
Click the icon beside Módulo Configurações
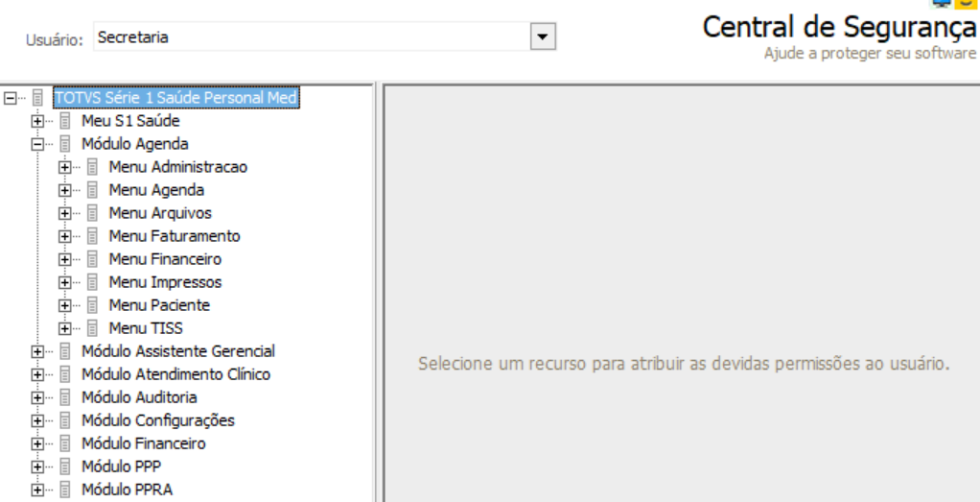point(65,420)
